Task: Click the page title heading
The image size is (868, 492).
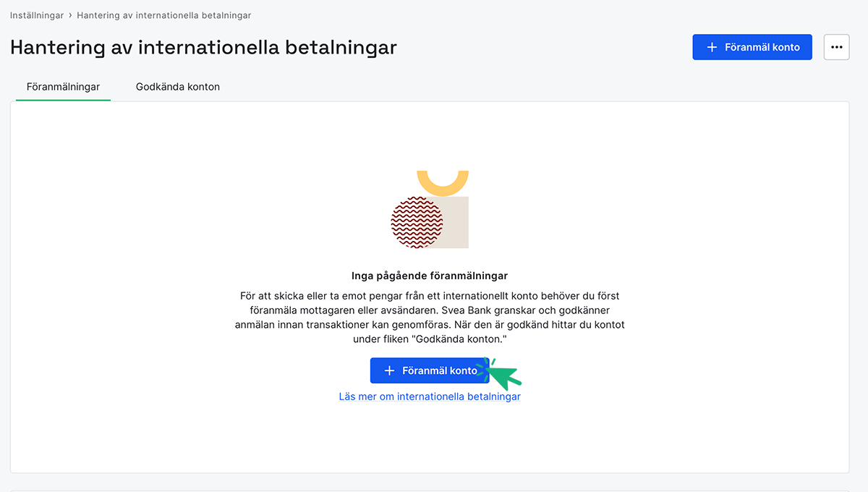Action: (203, 47)
